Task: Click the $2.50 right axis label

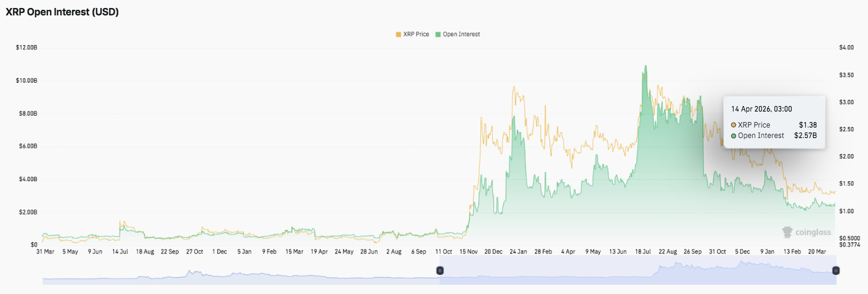Action: tap(847, 129)
